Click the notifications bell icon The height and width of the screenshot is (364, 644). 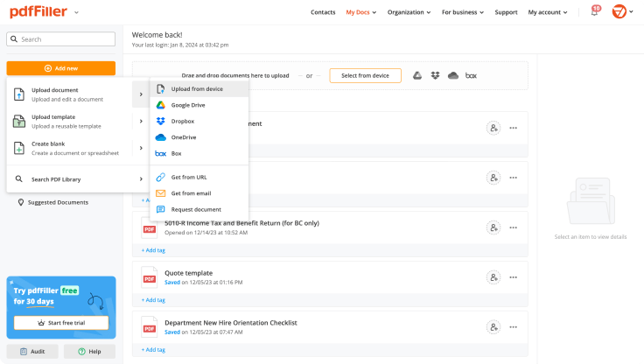(595, 12)
